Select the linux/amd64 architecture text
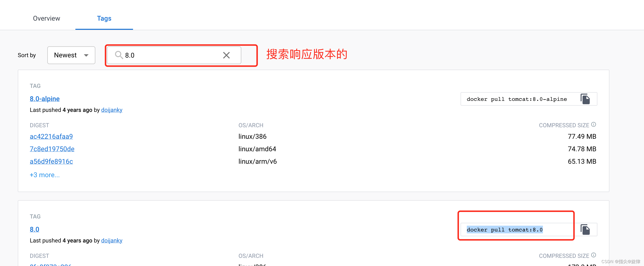Screen dimensions: 644x266 [257, 149]
